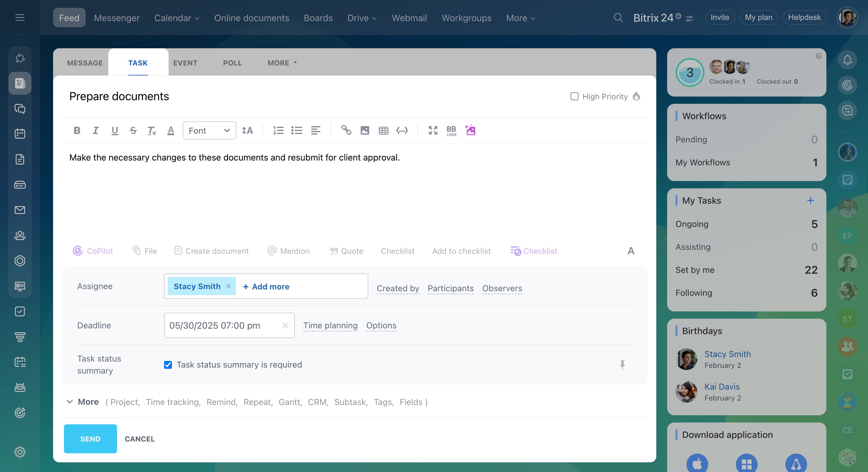
Task: Expand editor to fullscreen mode
Action: 433,130
